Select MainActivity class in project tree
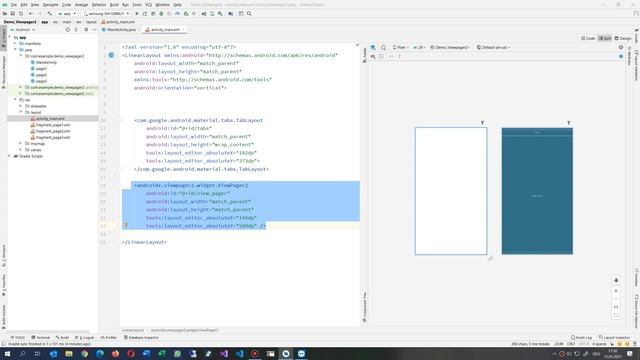640x360 pixels. [x=46, y=62]
